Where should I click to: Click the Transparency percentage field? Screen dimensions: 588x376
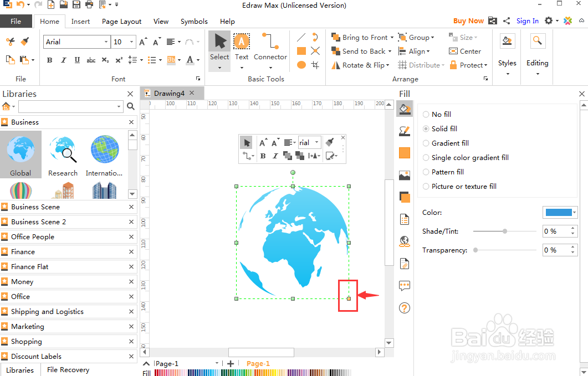click(556, 250)
